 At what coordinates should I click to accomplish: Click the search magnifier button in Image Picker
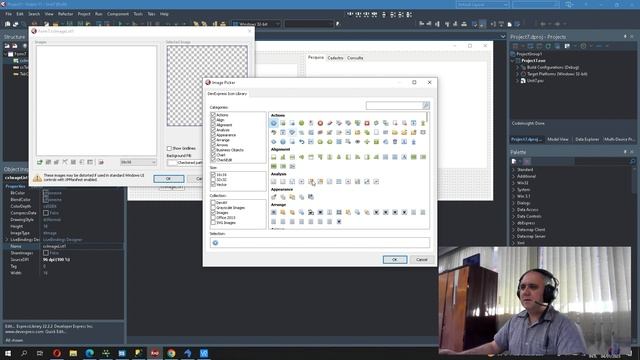(x=426, y=106)
